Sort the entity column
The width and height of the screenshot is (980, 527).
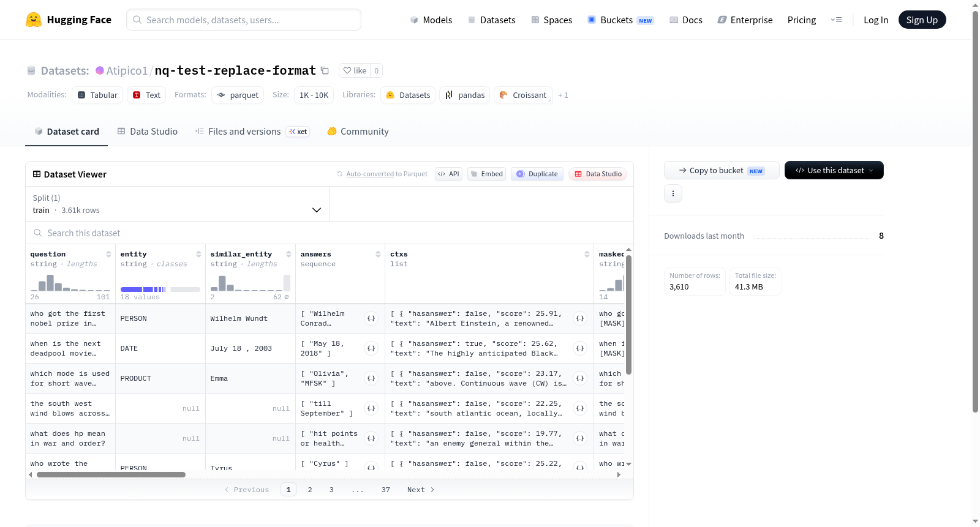point(198,254)
